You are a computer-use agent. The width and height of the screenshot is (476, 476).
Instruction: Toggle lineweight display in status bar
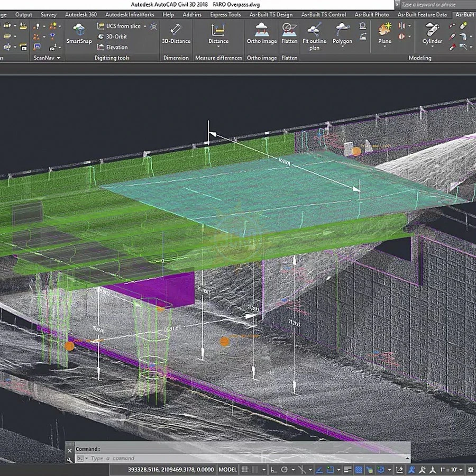(347, 469)
